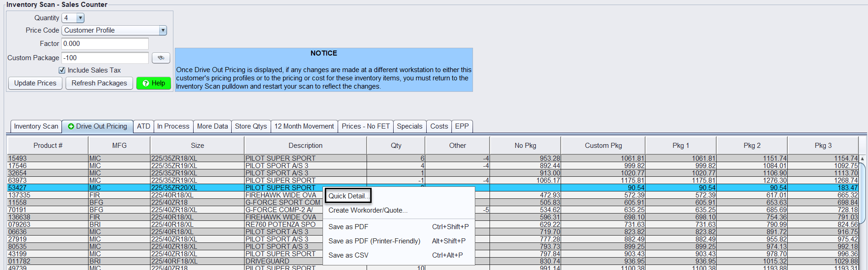
Task: Expand the Price Code dropdown
Action: click(162, 30)
